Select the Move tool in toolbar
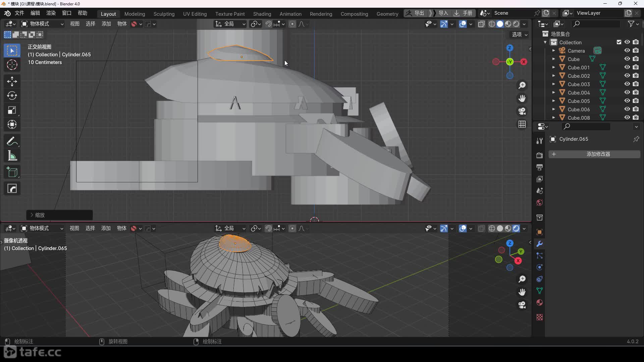 pos(12,81)
